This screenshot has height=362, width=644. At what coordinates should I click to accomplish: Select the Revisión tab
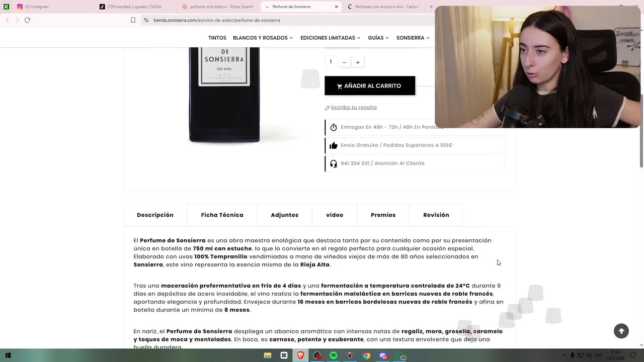[x=436, y=215]
